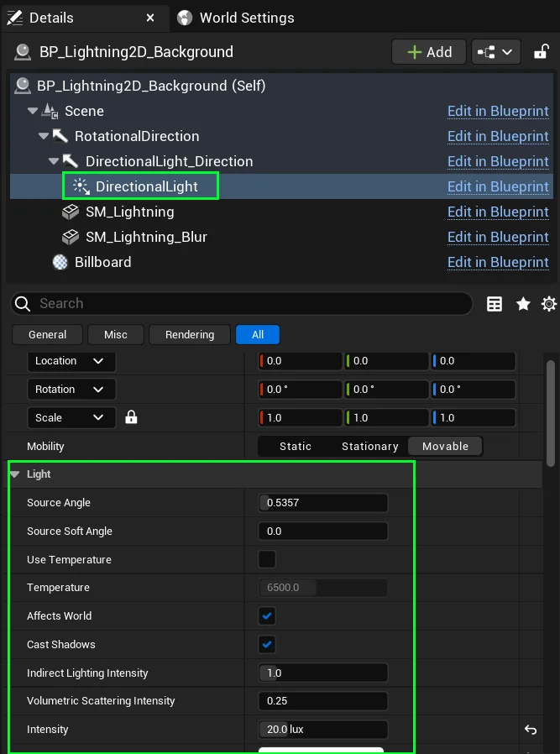Click the favorites star icon
Viewport: 560px width, 754px height.
point(523,304)
